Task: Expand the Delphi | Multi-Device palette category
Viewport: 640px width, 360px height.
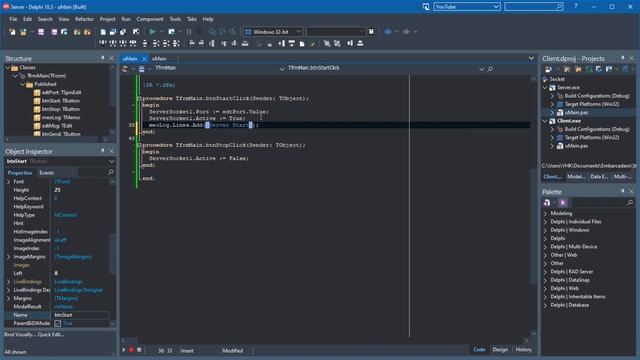Action: pos(545,247)
